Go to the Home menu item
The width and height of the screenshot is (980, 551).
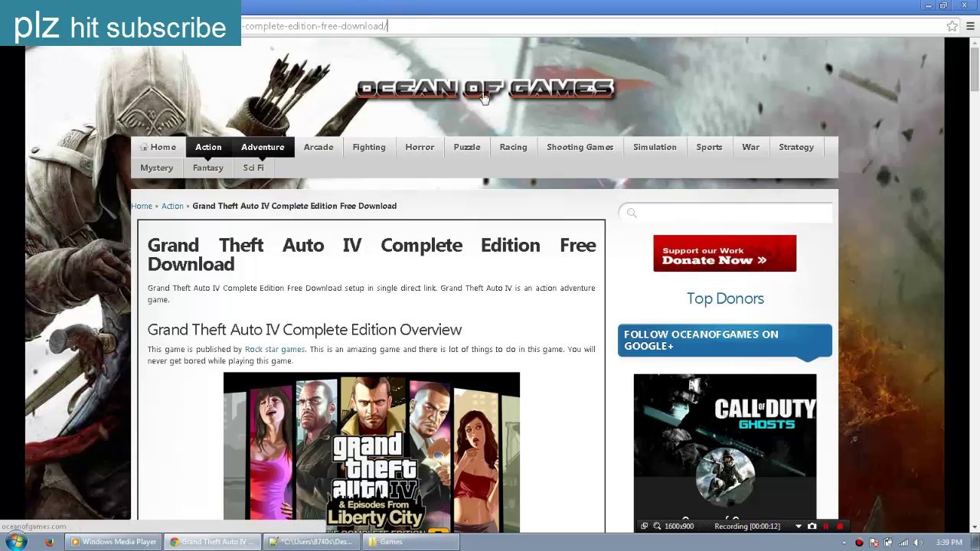[x=158, y=147]
